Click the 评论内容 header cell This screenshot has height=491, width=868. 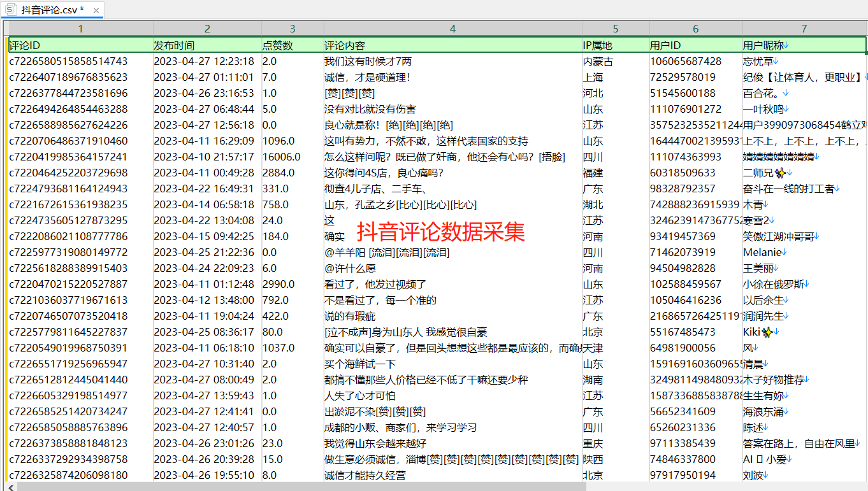tap(452, 45)
